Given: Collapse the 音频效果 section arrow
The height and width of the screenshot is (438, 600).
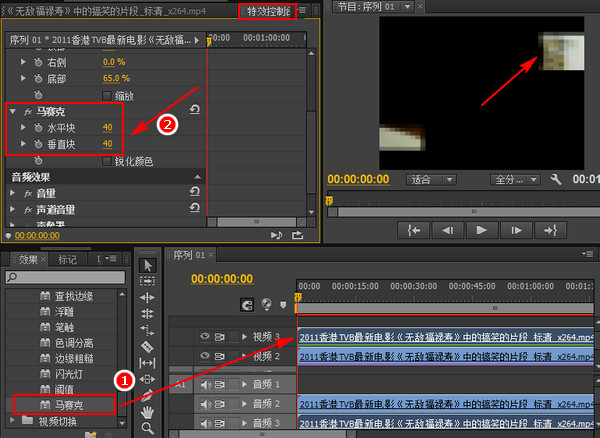Looking at the screenshot, I should [197, 177].
